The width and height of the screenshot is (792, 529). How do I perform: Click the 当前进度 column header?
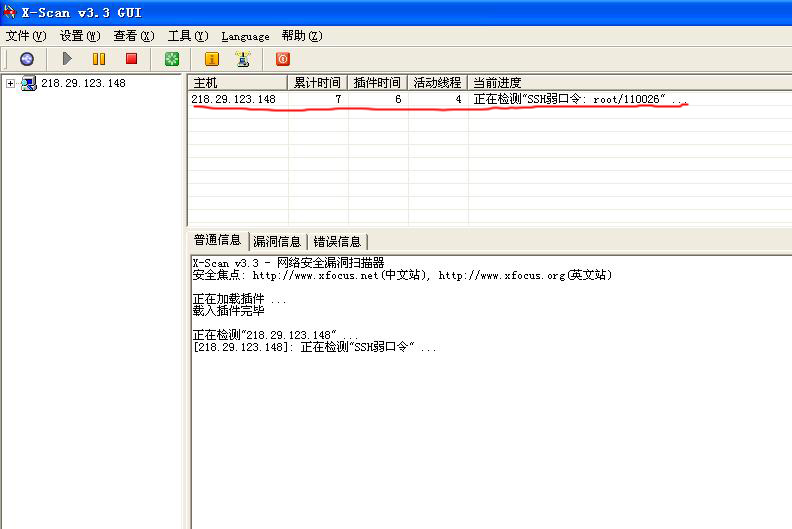click(x=630, y=82)
